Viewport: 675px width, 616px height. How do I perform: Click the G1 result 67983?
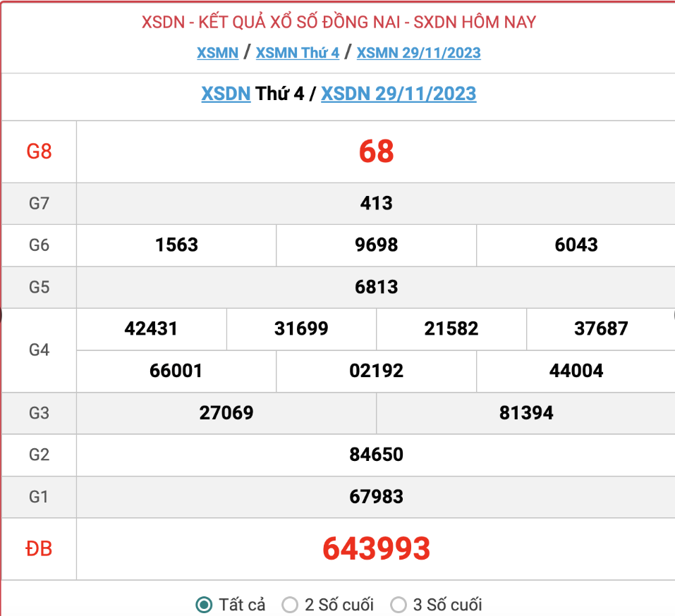pos(376,496)
